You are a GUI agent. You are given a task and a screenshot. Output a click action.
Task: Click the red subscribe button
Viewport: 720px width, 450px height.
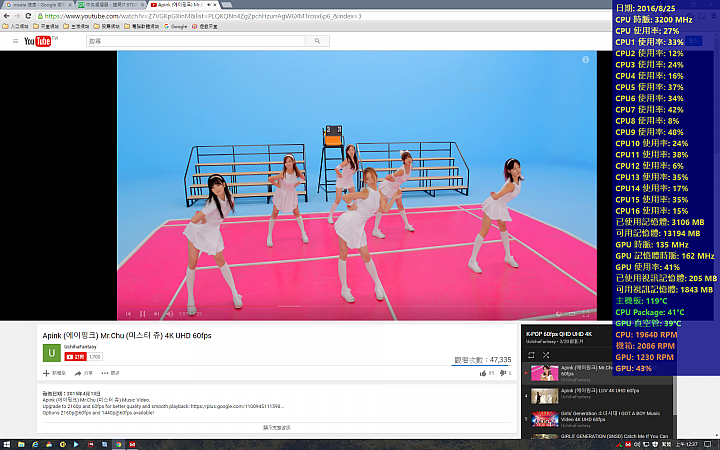click(x=75, y=357)
